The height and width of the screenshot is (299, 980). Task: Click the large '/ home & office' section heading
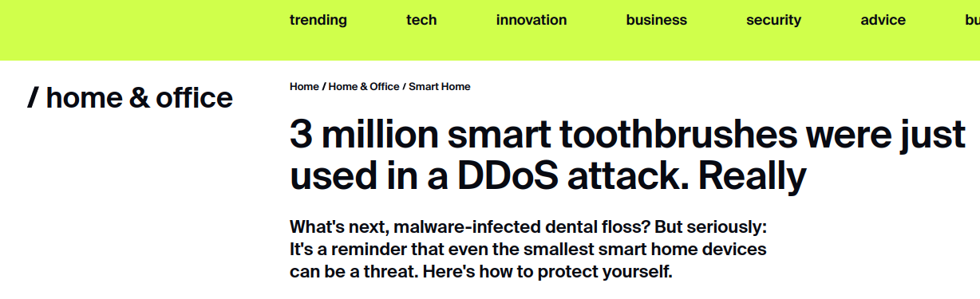130,98
